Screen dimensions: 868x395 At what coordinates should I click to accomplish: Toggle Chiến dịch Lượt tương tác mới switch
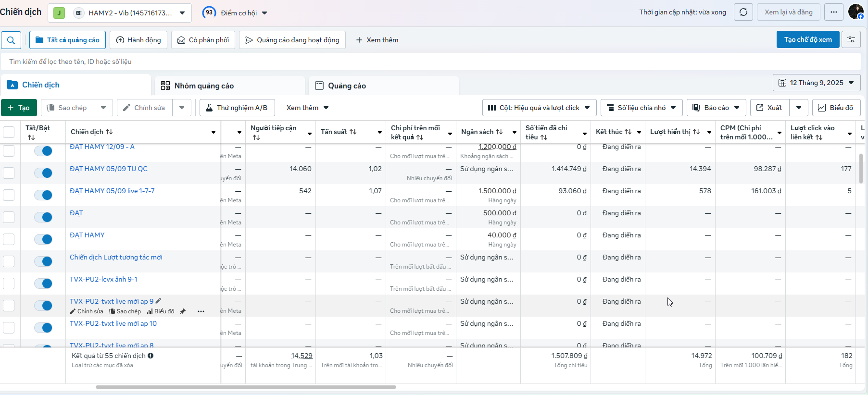(x=43, y=261)
